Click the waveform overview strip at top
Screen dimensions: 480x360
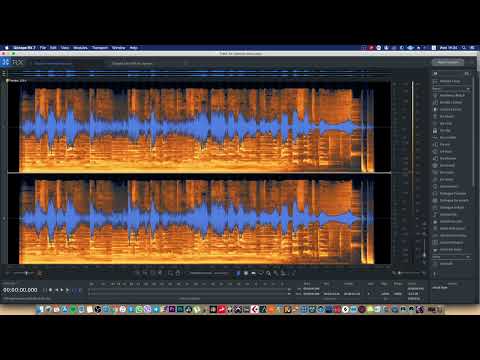(x=198, y=73)
